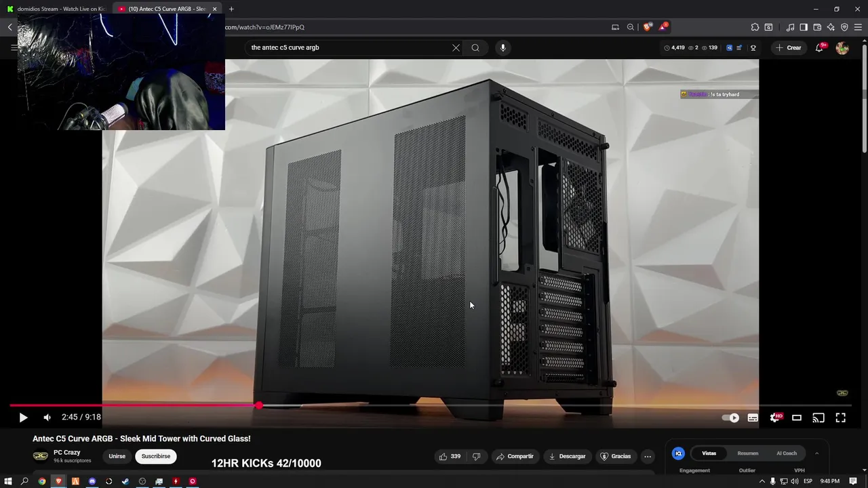Open the Windows Start menu
The width and height of the screenshot is (868, 488).
8,481
